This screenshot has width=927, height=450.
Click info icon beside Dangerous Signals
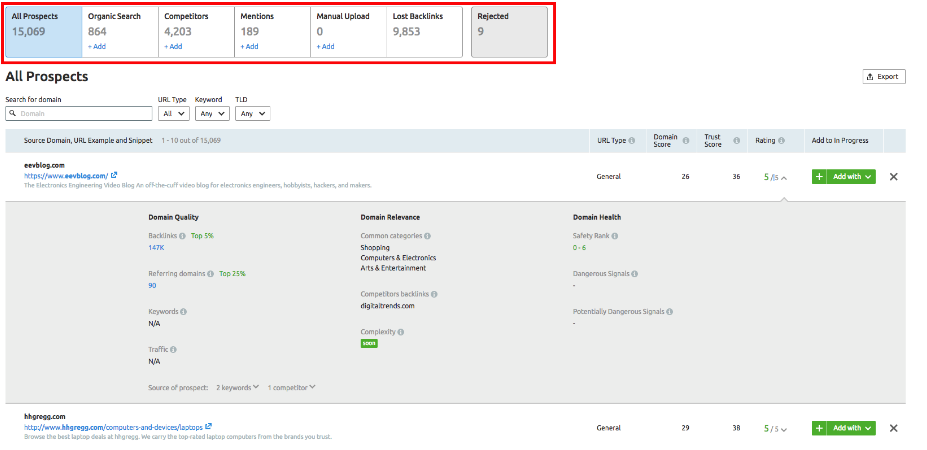click(x=634, y=273)
